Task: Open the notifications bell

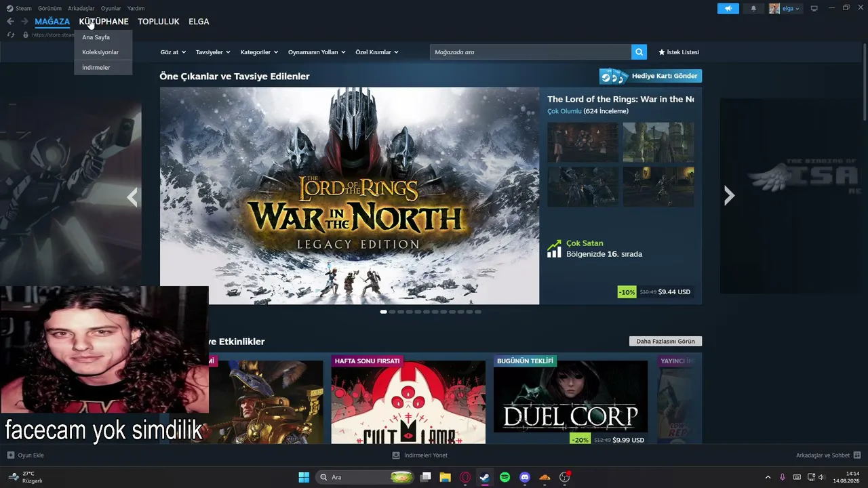Action: 753,8
